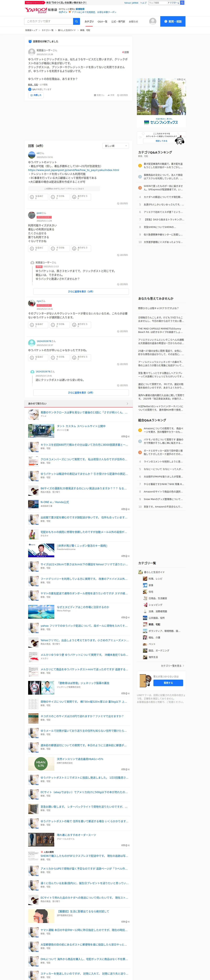Open 住宅 category icon
Viewport: 210px width, 980px height.
click(x=145, y=592)
